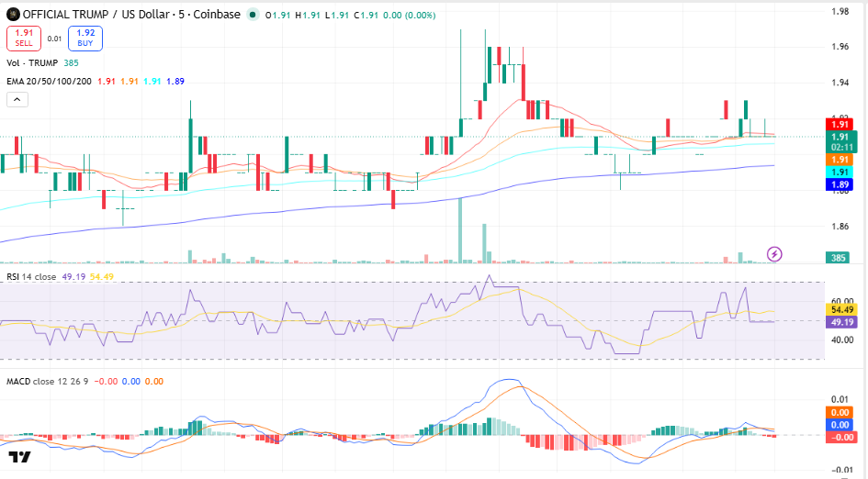
Task: Select the EMA 20/50/100/200 indicator label
Action: pyautogui.click(x=49, y=82)
